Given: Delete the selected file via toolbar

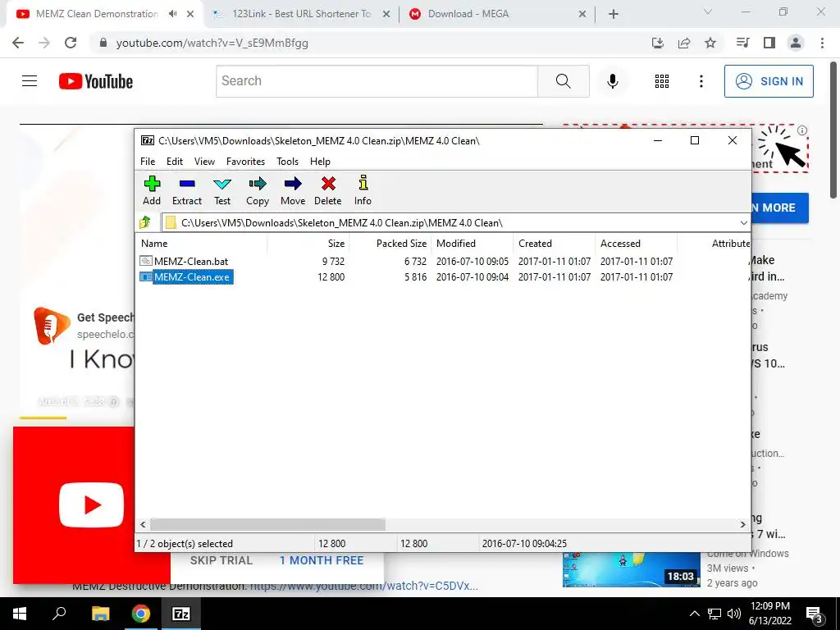Looking at the screenshot, I should pyautogui.click(x=328, y=190).
